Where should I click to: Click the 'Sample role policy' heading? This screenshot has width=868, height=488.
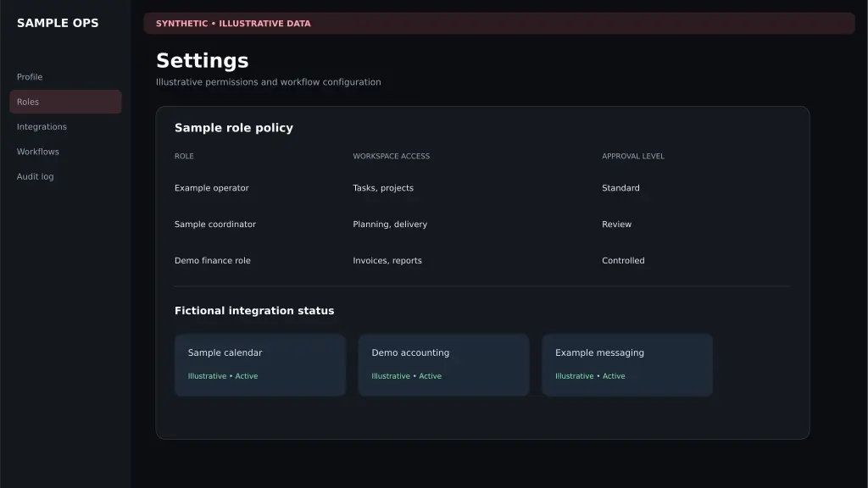pyautogui.click(x=234, y=128)
